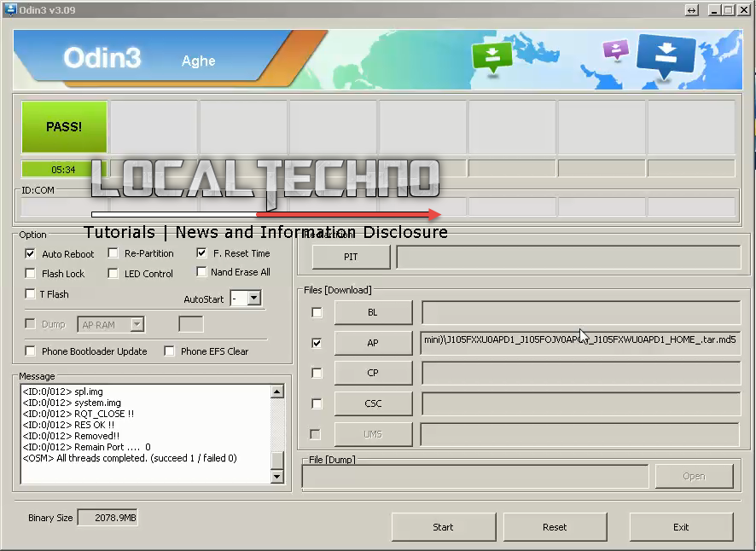Disable the F. Reset Time option
756x551 pixels.
click(201, 253)
